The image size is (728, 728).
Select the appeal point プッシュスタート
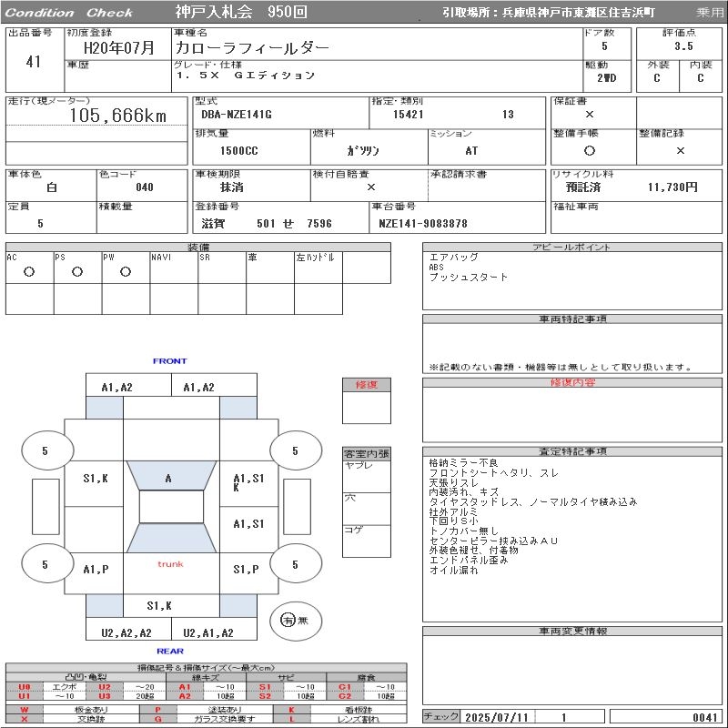469,278
